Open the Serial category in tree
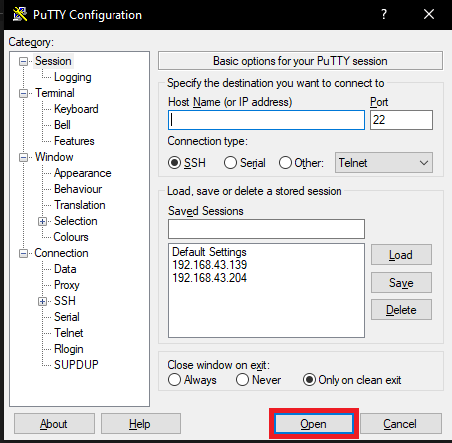The image size is (452, 443). click(67, 317)
